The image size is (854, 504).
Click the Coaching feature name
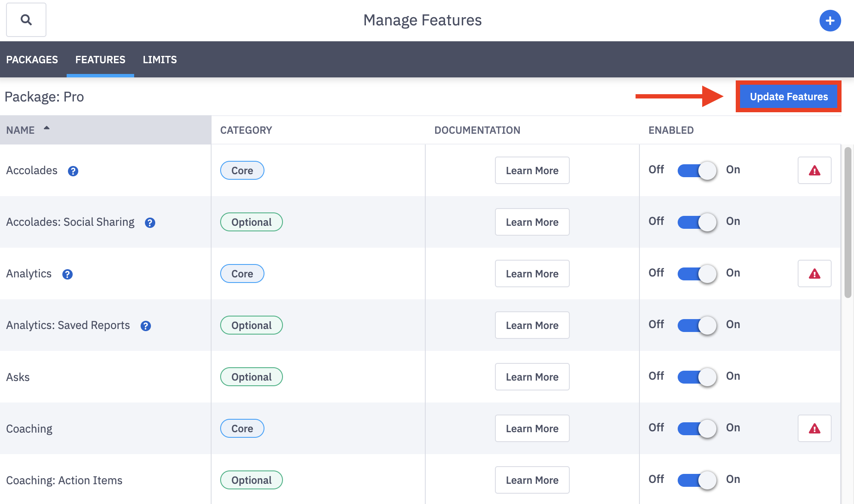click(29, 429)
